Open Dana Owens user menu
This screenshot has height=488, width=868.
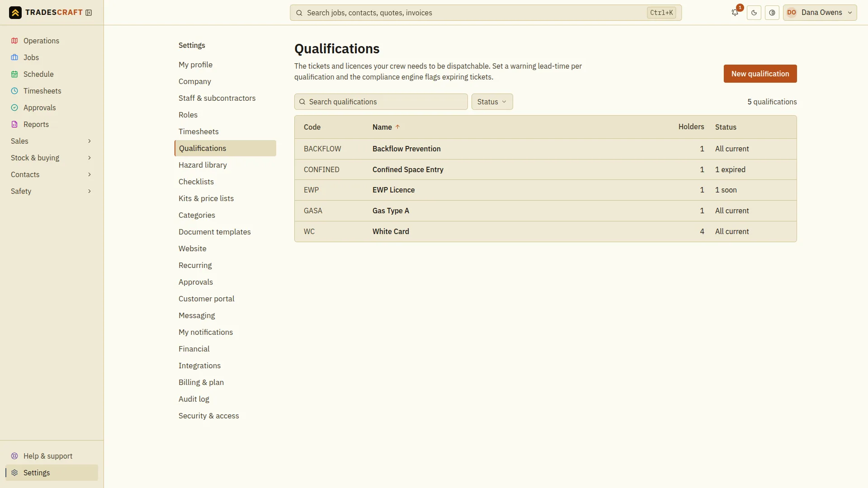coord(820,13)
